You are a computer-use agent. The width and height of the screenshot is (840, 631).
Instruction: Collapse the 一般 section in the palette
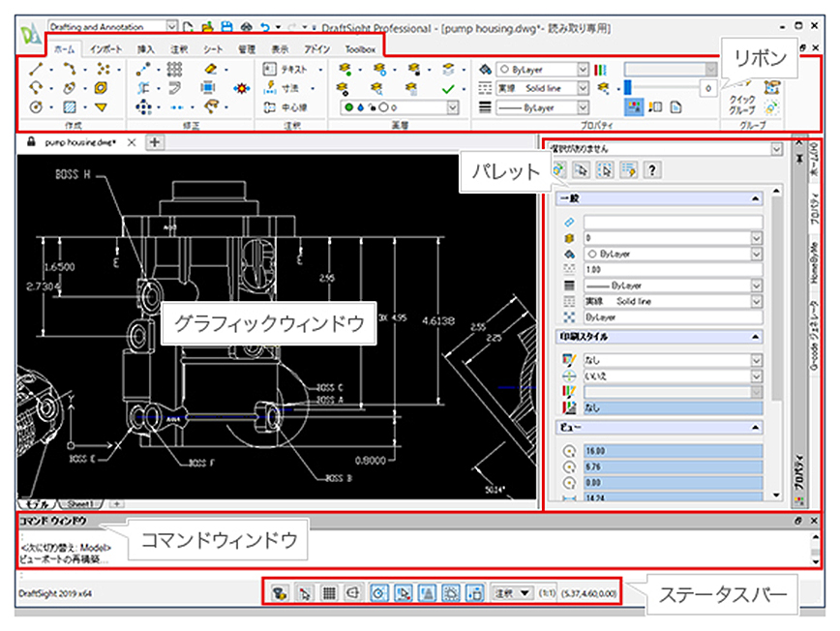pos(756,198)
